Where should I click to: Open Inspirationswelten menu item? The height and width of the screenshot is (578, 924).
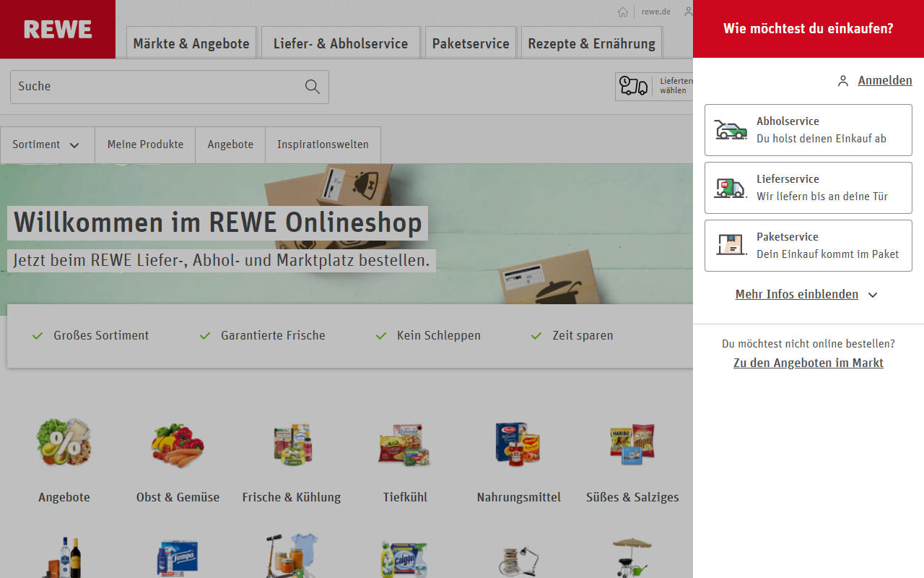coord(323,144)
